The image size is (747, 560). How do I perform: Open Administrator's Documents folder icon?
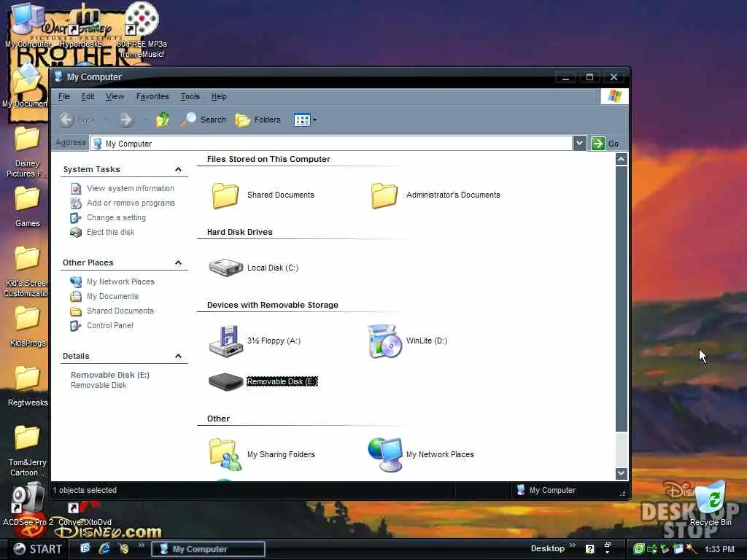[x=384, y=195]
